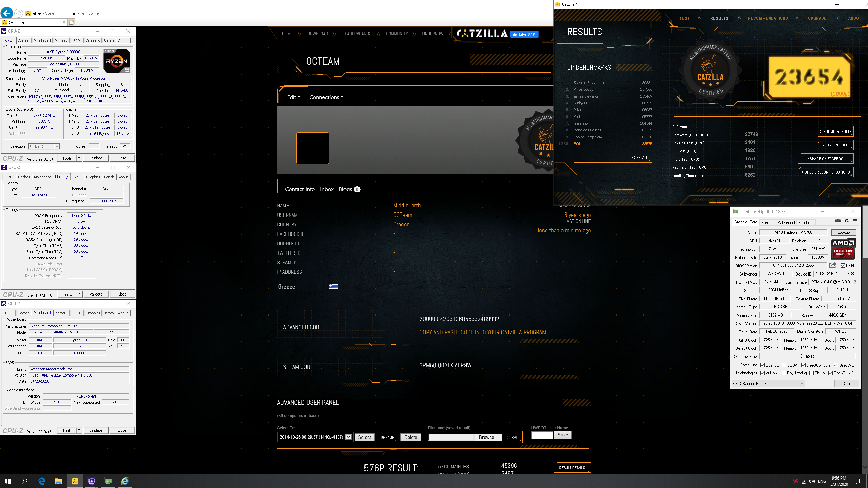
Task: Click the Blogs tab on the profile
Action: 349,189
